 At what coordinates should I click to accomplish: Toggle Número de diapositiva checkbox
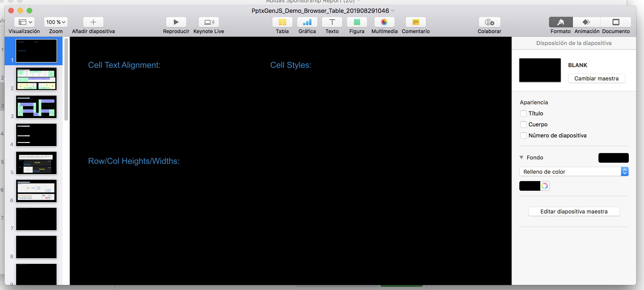point(523,135)
